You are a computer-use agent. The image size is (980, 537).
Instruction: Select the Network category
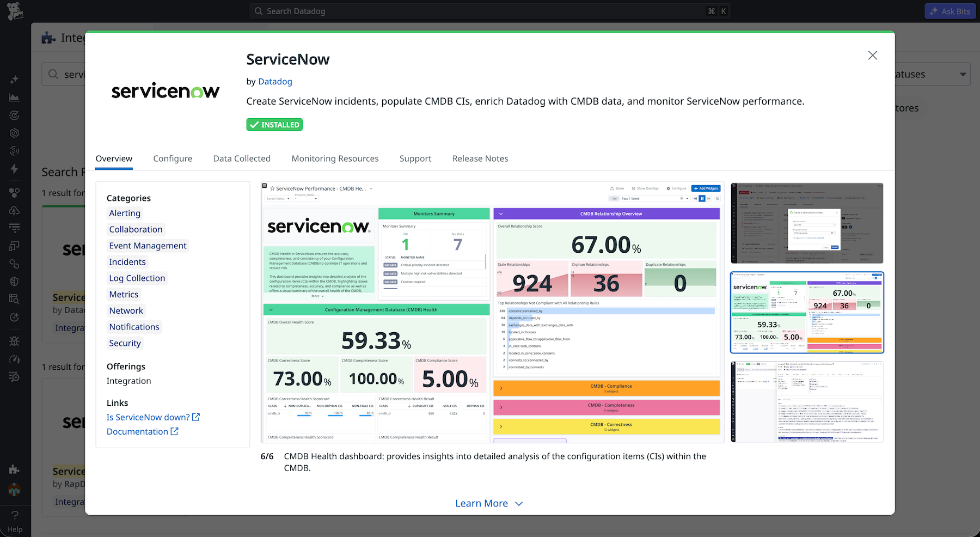(126, 311)
